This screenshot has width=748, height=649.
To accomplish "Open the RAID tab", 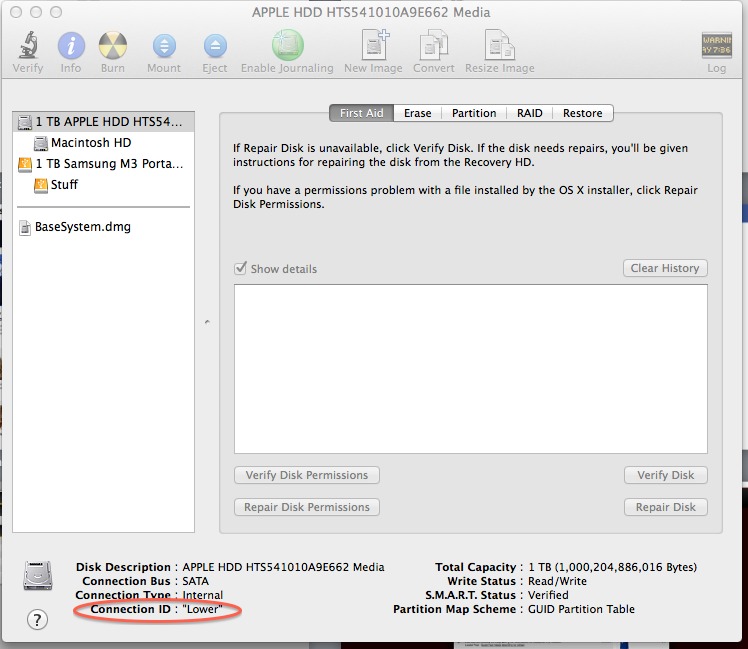I will pos(530,113).
